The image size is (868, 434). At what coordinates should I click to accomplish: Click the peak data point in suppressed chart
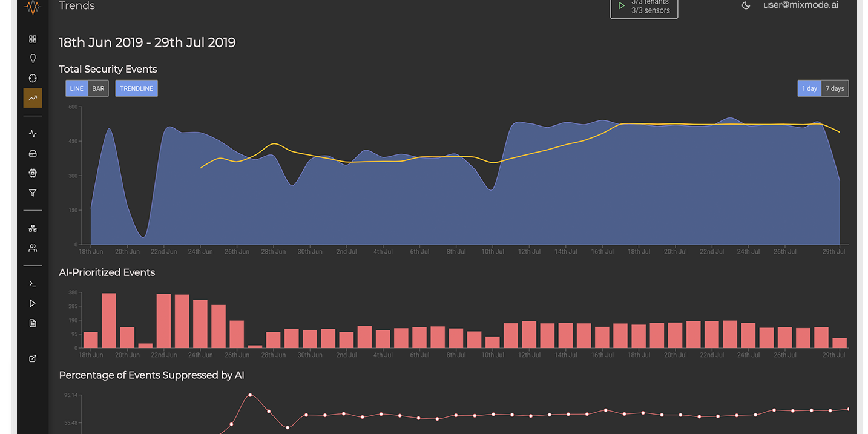point(250,395)
